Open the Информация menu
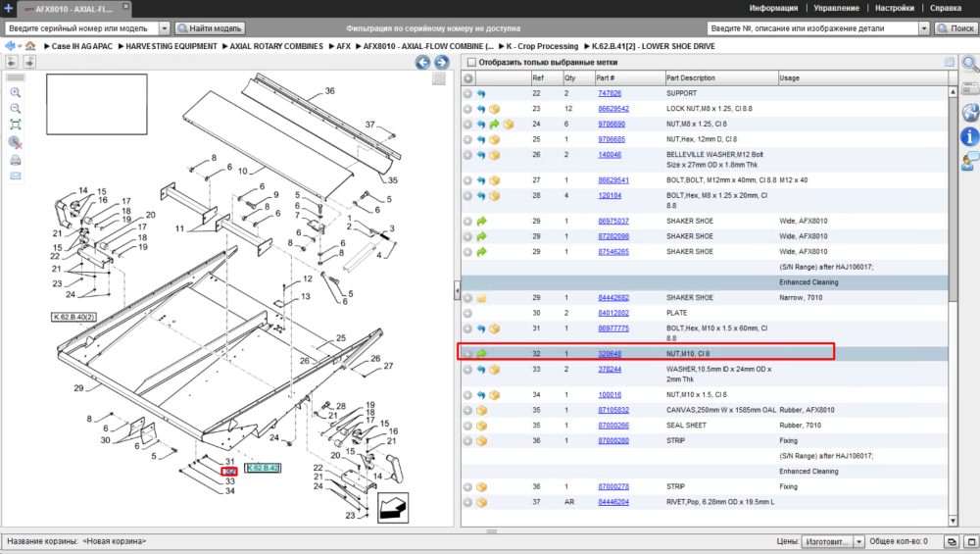Viewport: 980px width, 554px height. [773, 8]
